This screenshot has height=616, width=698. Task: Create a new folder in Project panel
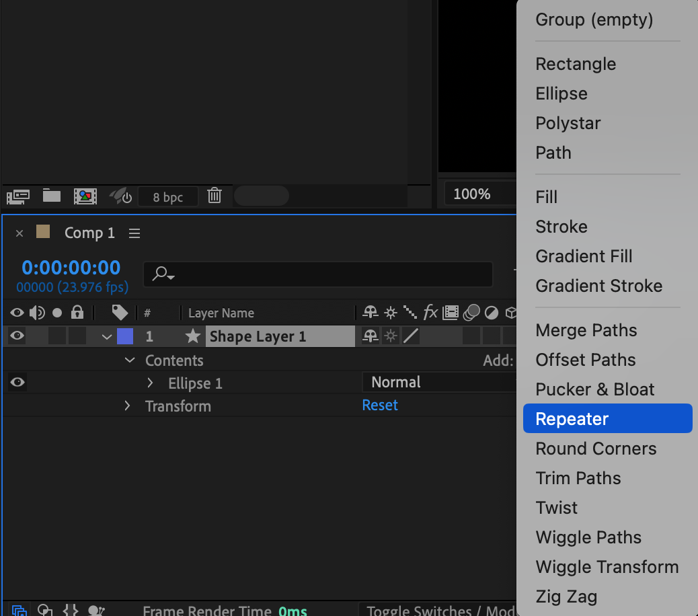tap(52, 196)
